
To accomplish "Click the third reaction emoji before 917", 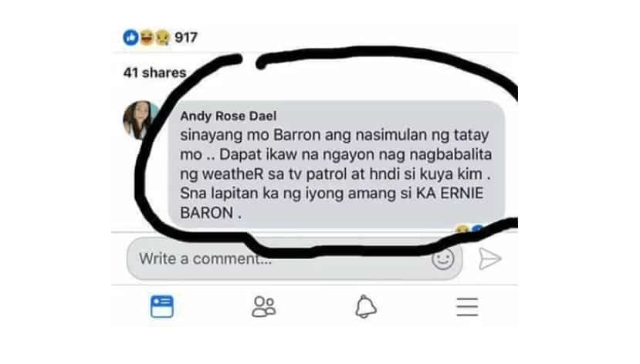I will 162,38.
